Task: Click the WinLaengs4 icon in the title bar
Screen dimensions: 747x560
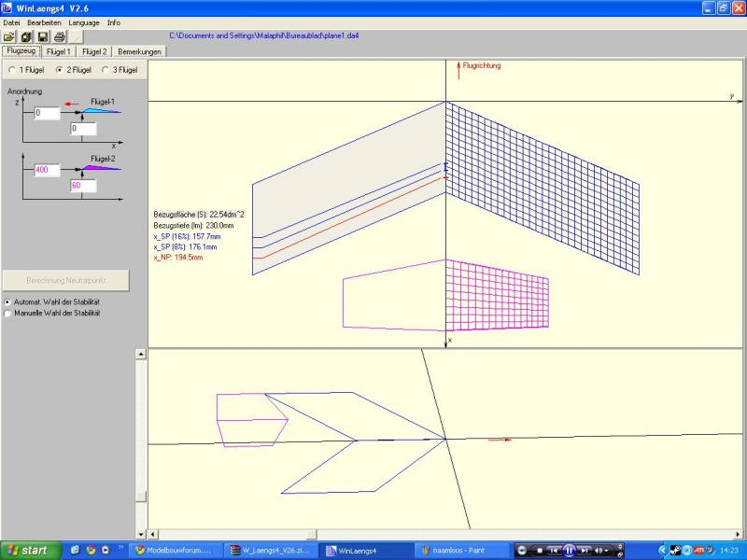Action: pos(7,8)
